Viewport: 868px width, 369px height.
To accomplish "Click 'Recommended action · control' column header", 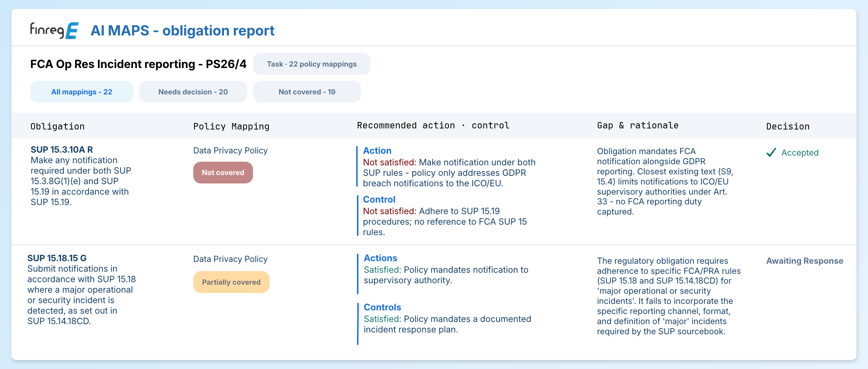I will point(433,126).
